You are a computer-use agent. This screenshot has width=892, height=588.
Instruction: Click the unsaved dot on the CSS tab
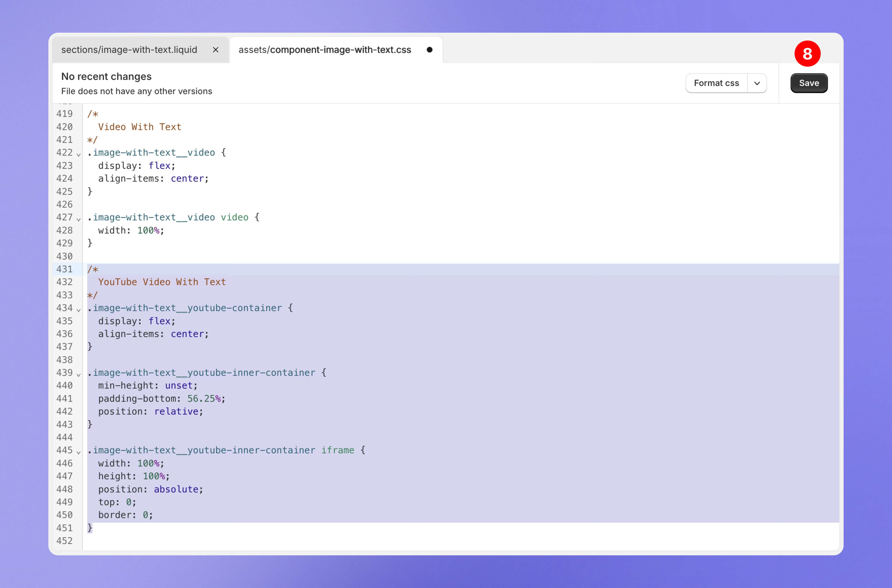[429, 50]
